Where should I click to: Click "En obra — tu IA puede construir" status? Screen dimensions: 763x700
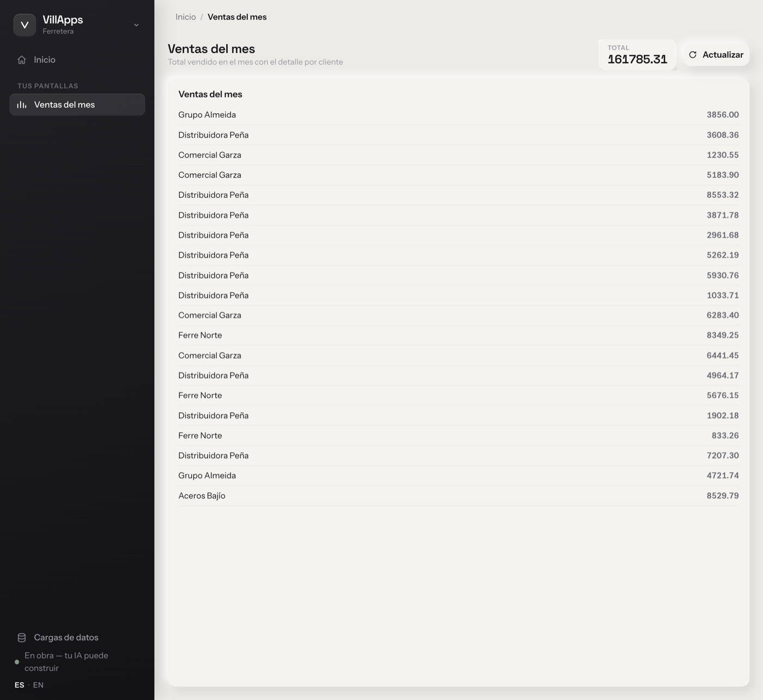point(66,662)
